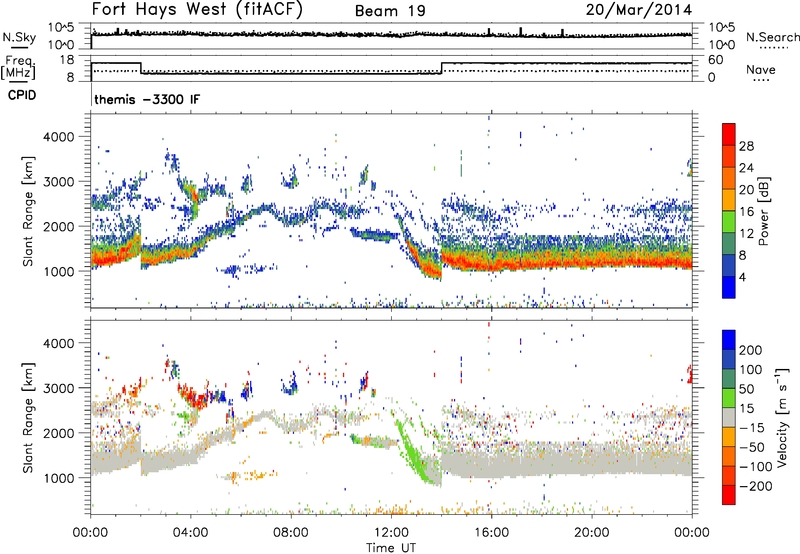Pick the red bottom segment of velocity colorbar
Screen dimensions: 800x554
click(729, 495)
